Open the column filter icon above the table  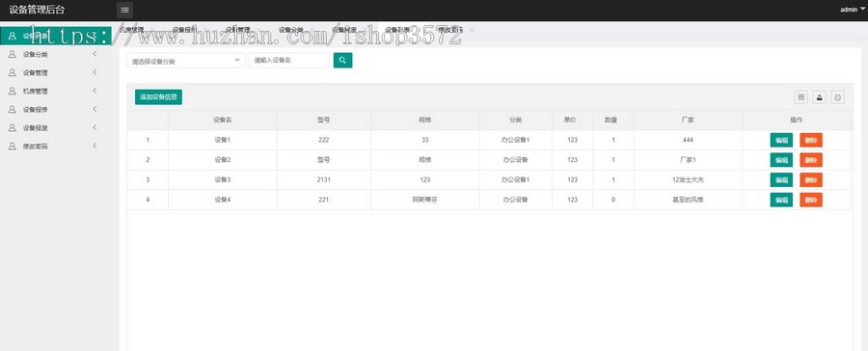coord(801,97)
